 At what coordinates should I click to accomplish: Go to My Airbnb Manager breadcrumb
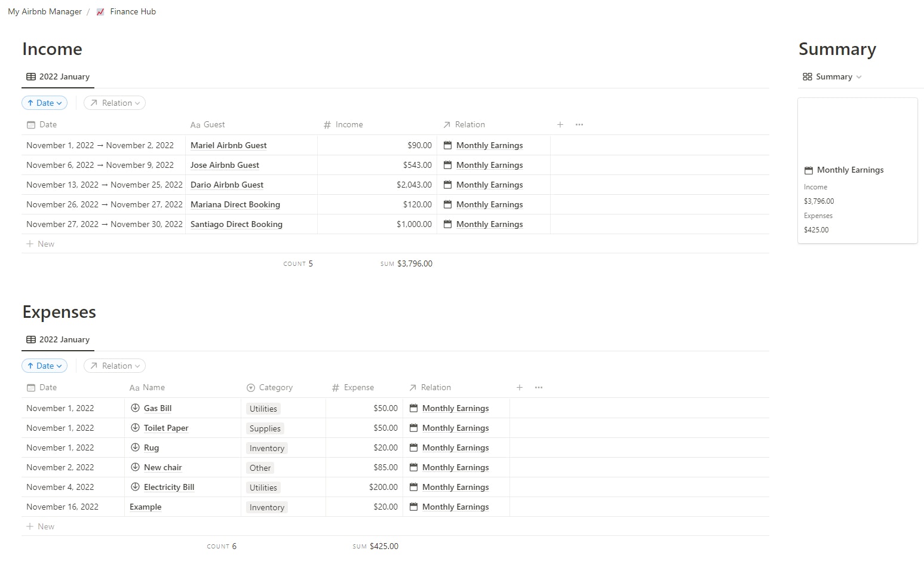(x=45, y=11)
